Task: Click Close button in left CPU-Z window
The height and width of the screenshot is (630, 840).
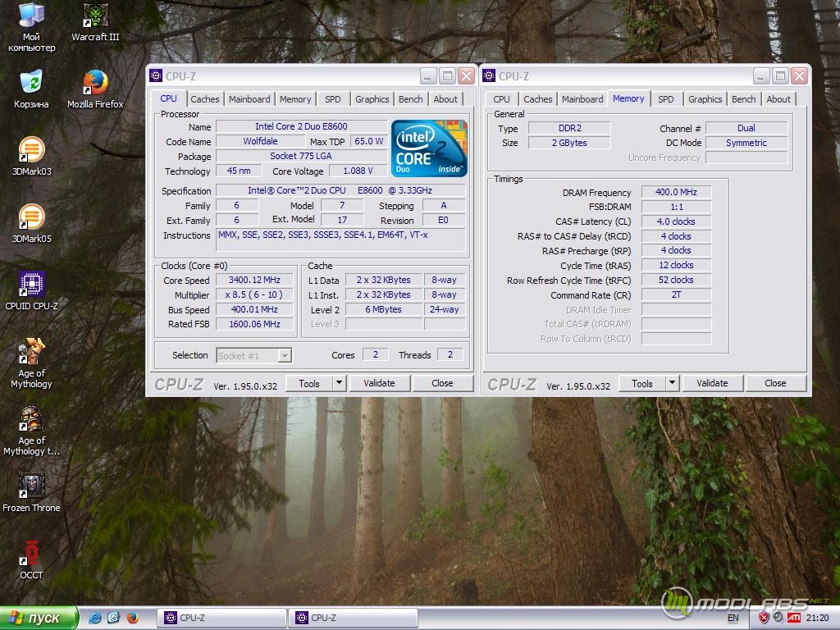Action: click(x=442, y=383)
